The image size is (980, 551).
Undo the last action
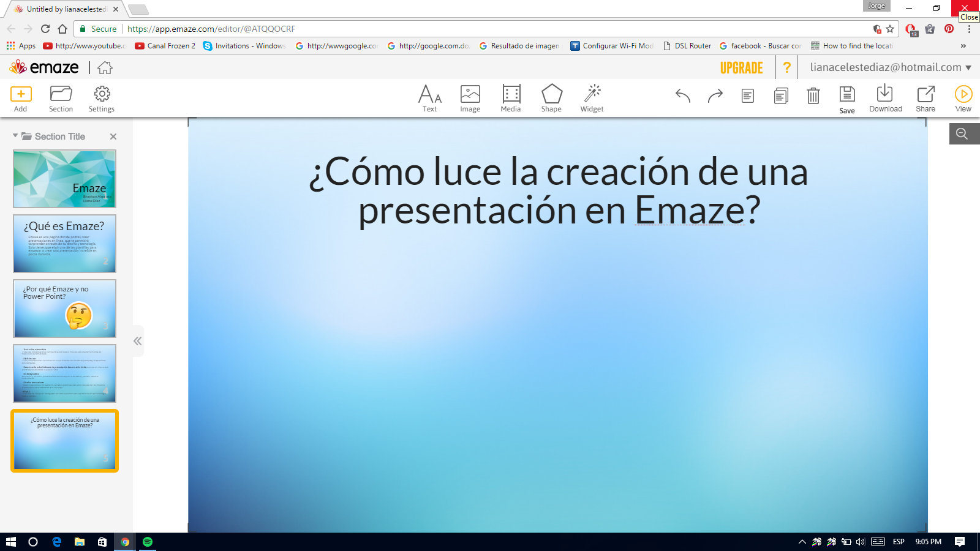coord(683,96)
